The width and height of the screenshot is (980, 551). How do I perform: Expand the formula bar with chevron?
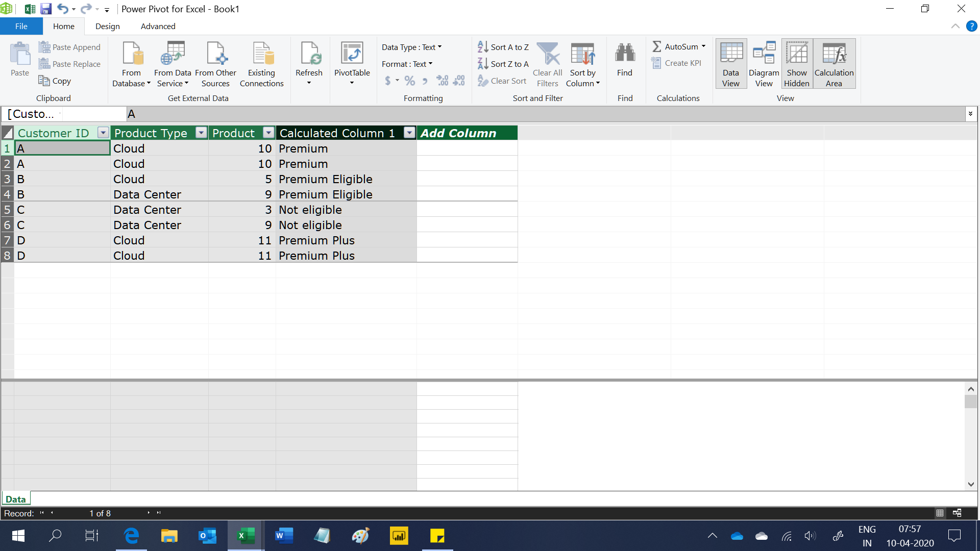[x=970, y=114]
